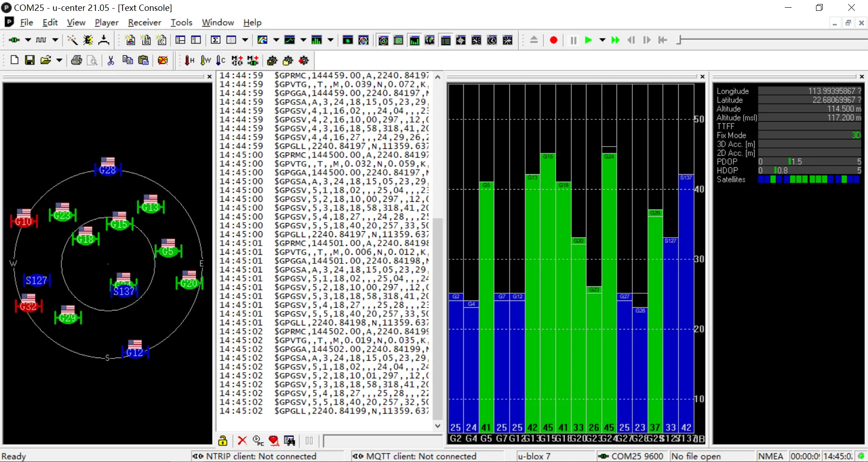Toggle the yellow padlock scroll lock
This screenshot has height=462, width=868.
(222, 440)
